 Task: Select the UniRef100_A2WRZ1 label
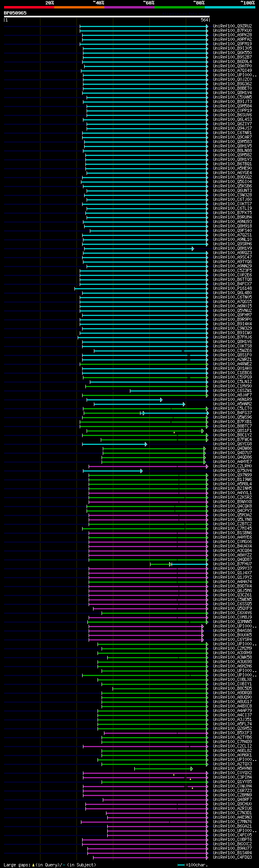coord(232,359)
